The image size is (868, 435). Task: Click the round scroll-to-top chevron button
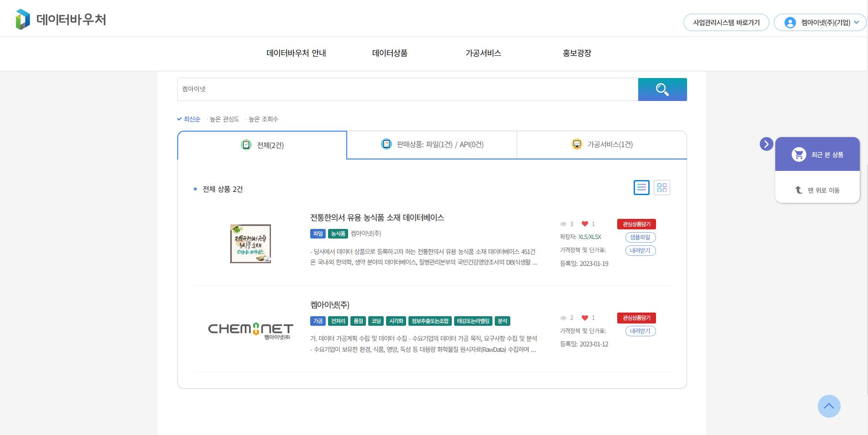829,406
